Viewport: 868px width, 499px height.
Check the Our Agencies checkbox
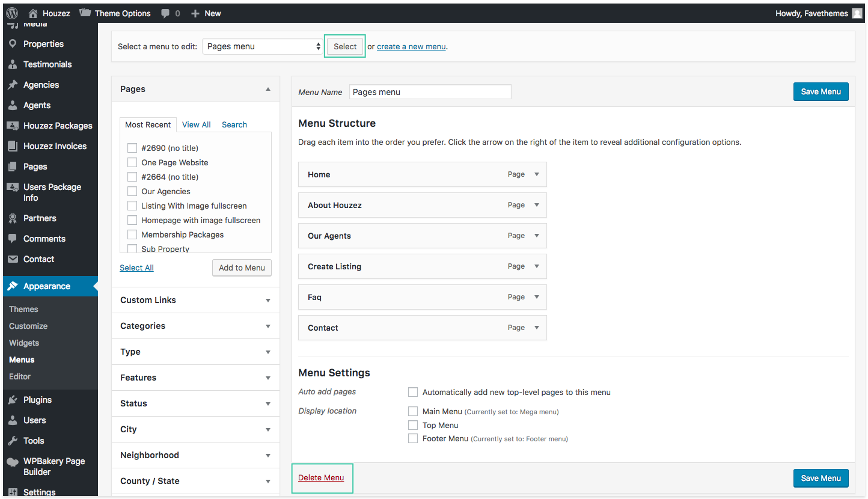(132, 191)
